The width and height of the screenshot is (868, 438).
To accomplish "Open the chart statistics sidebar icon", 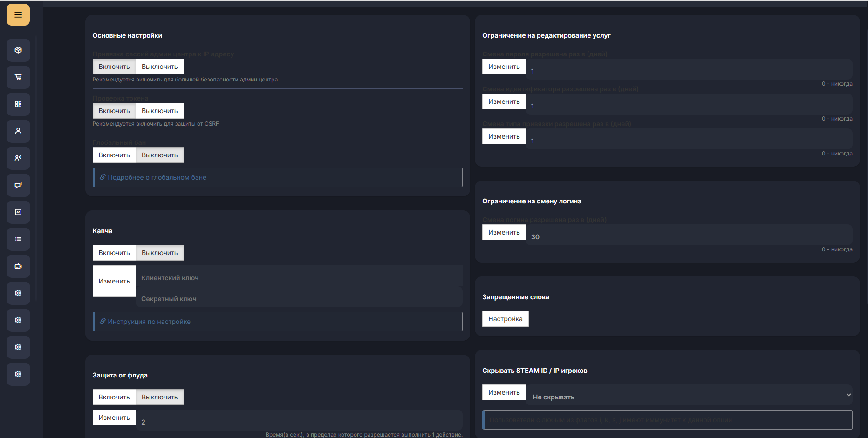I will click(18, 212).
